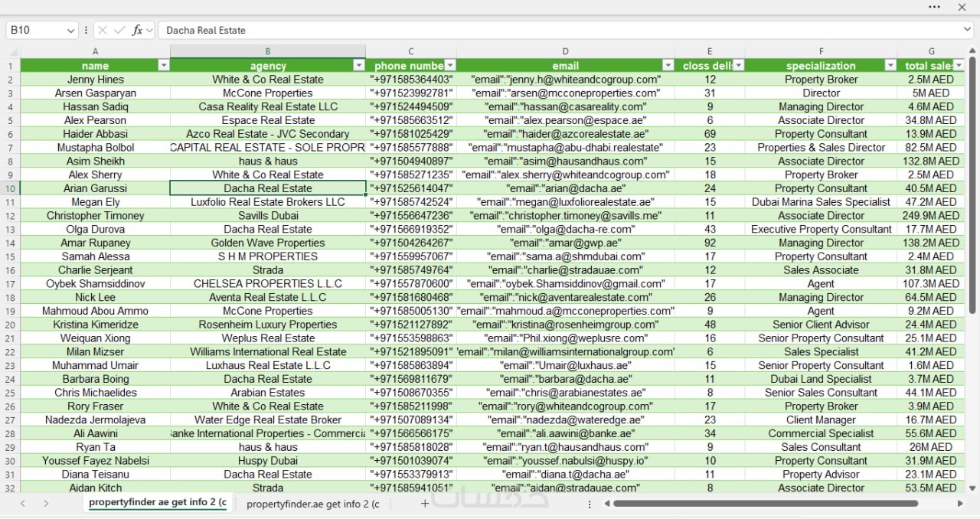The image size is (980, 519).
Task: Click the horizontal scrollbar thumb
Action: tap(765, 504)
